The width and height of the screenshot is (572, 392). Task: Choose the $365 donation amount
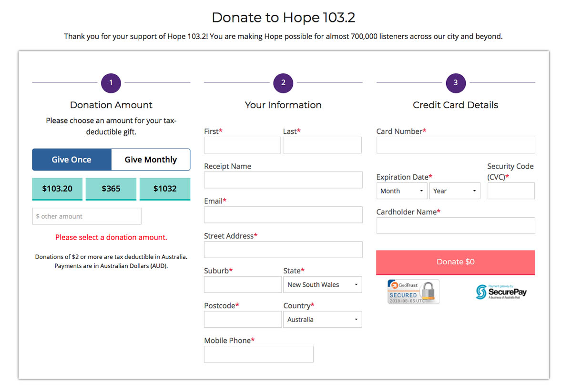point(111,189)
